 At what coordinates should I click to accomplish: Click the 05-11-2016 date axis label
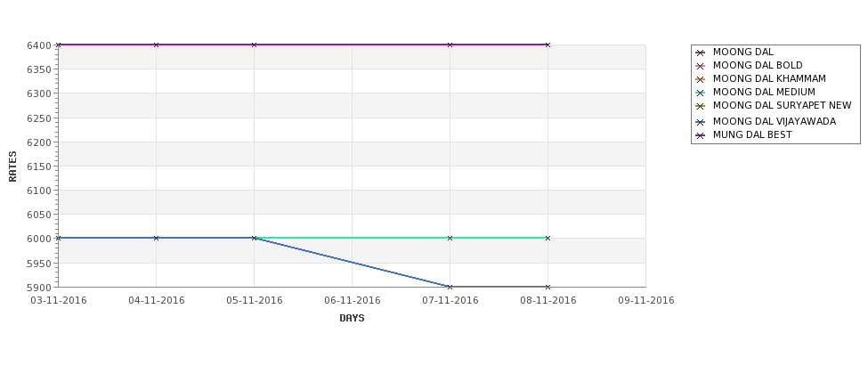(x=254, y=300)
